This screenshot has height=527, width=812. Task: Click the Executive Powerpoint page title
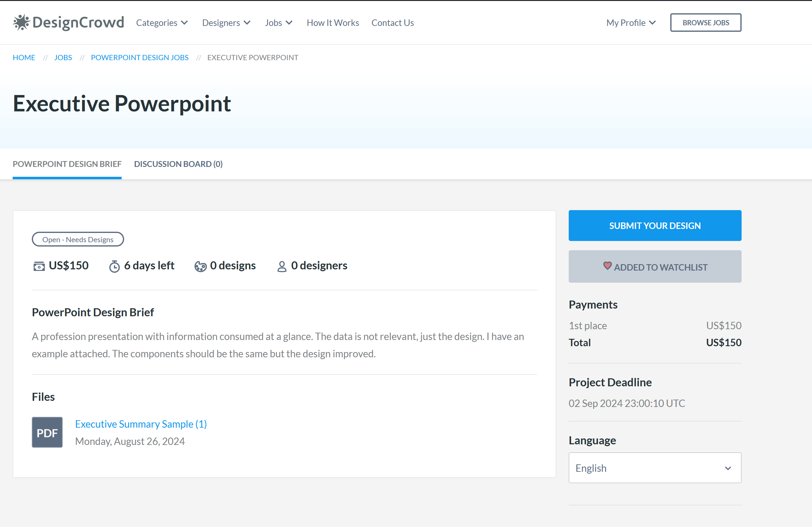(x=122, y=104)
